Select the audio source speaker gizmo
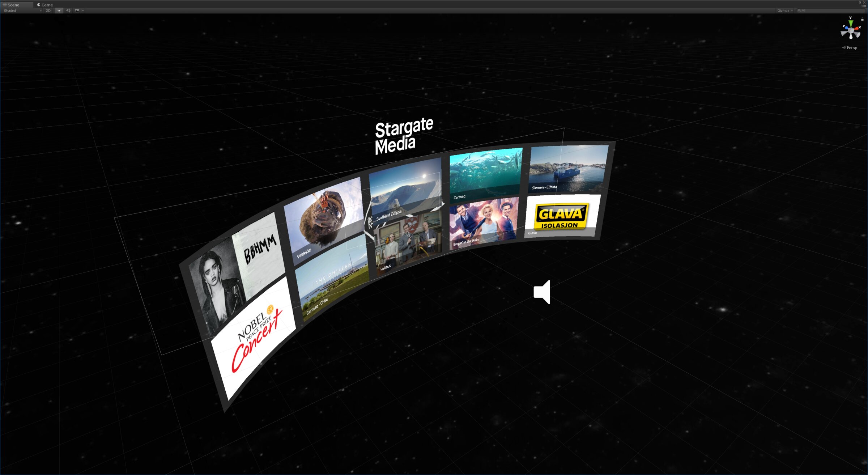 542,292
